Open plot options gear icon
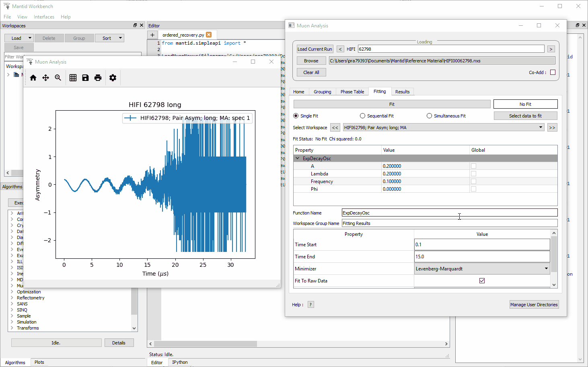 point(113,78)
